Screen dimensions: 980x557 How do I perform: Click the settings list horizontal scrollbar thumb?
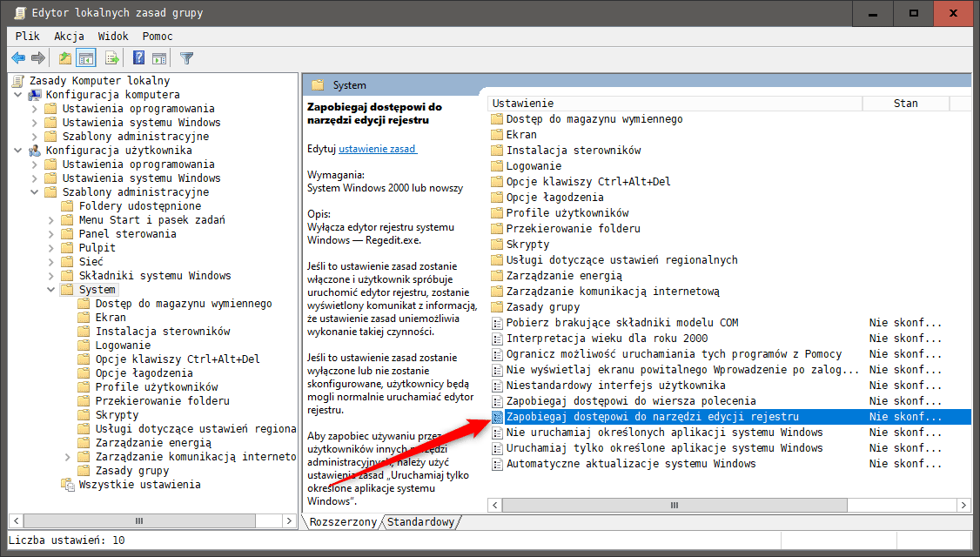pyautogui.click(x=675, y=505)
